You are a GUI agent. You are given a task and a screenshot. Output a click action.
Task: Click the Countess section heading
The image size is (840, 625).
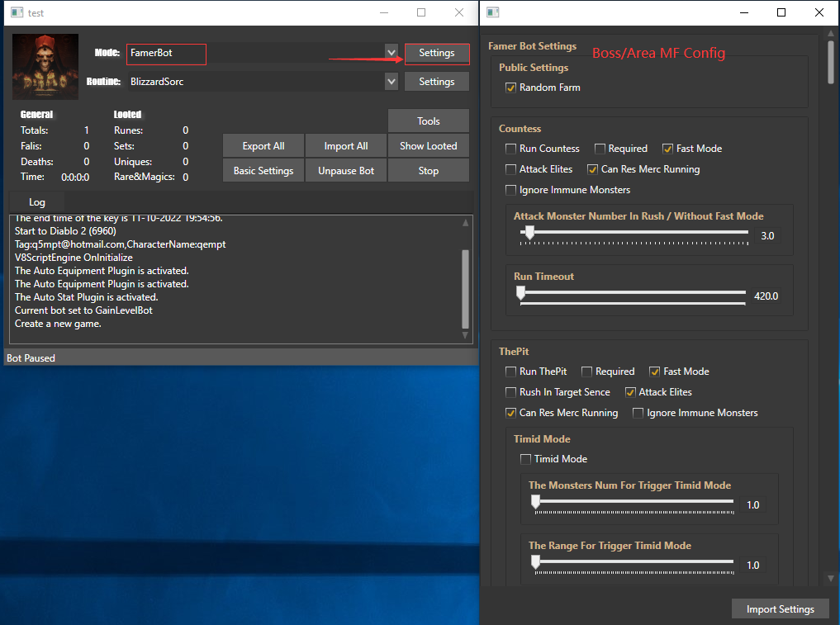520,129
